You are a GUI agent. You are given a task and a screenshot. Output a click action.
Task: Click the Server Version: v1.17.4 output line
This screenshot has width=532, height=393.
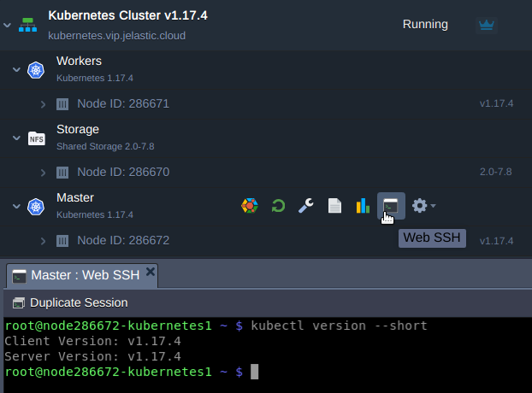92,356
